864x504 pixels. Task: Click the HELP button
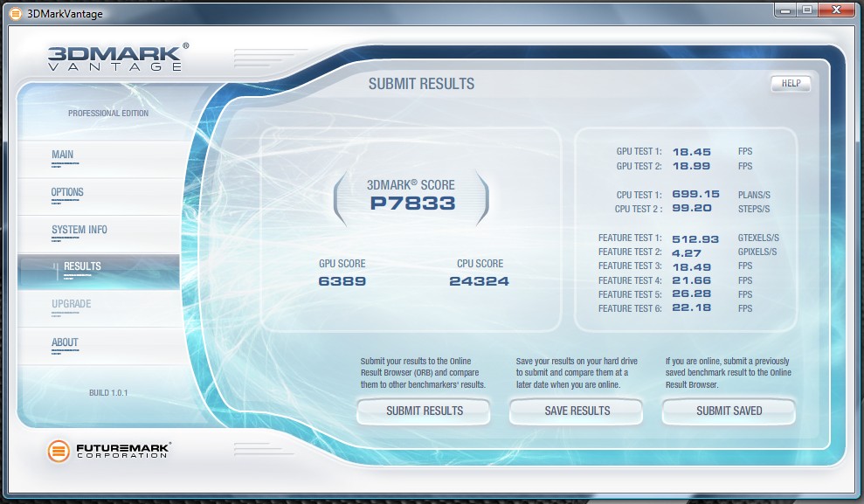pos(791,83)
